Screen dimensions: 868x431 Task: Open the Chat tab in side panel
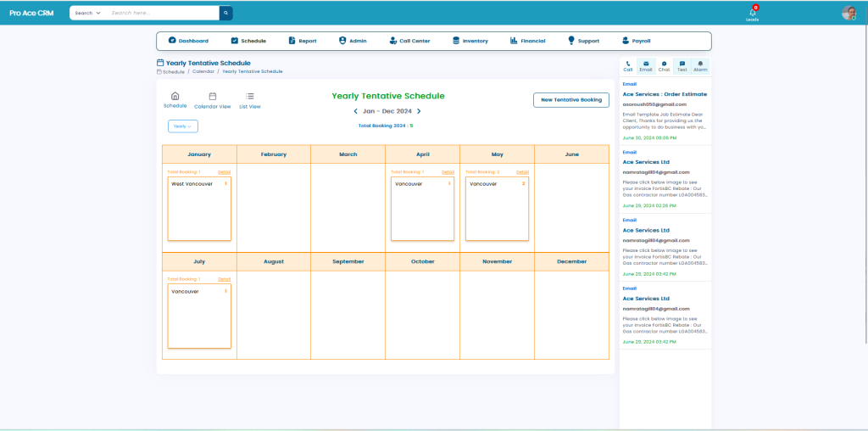pos(665,66)
